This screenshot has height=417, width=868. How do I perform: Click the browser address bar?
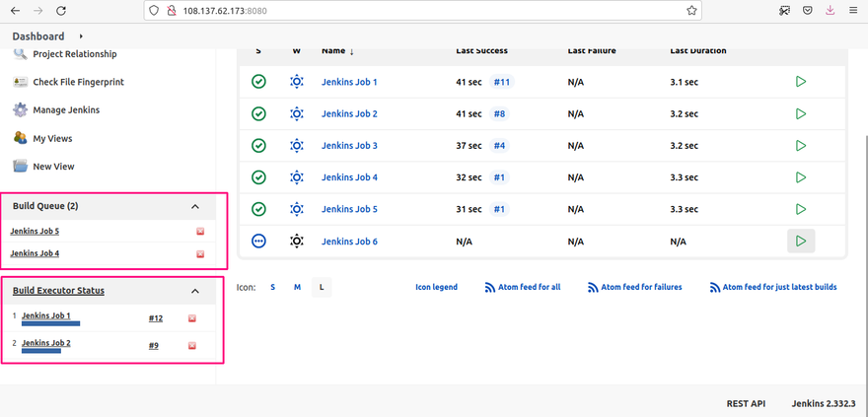tap(423, 11)
